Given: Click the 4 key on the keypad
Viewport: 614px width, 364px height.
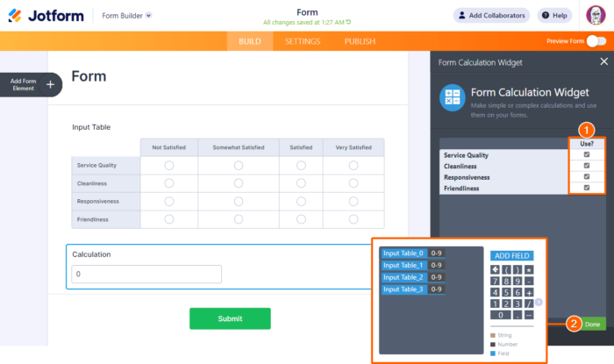Looking at the screenshot, I should click(495, 292).
